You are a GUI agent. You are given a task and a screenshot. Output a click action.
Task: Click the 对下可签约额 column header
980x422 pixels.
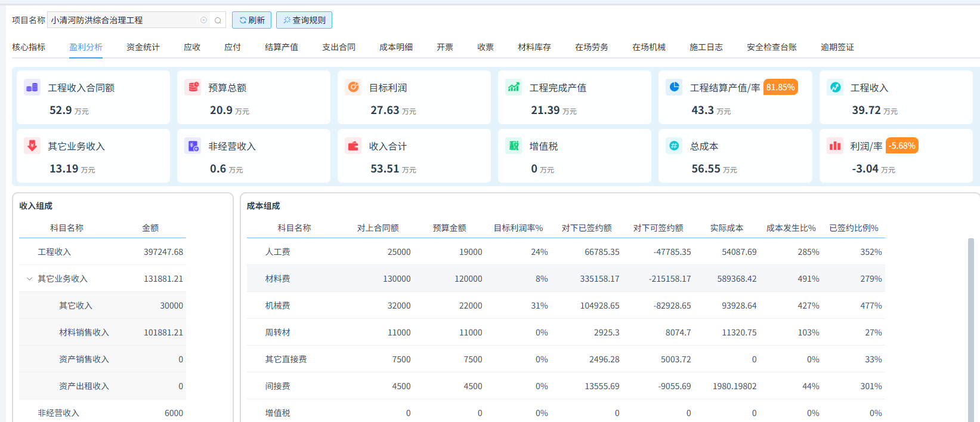point(659,228)
